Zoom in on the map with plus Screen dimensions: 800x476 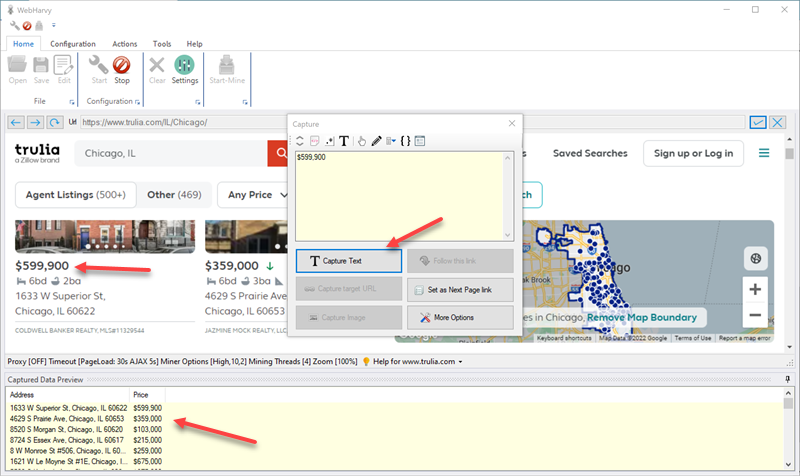coord(755,289)
